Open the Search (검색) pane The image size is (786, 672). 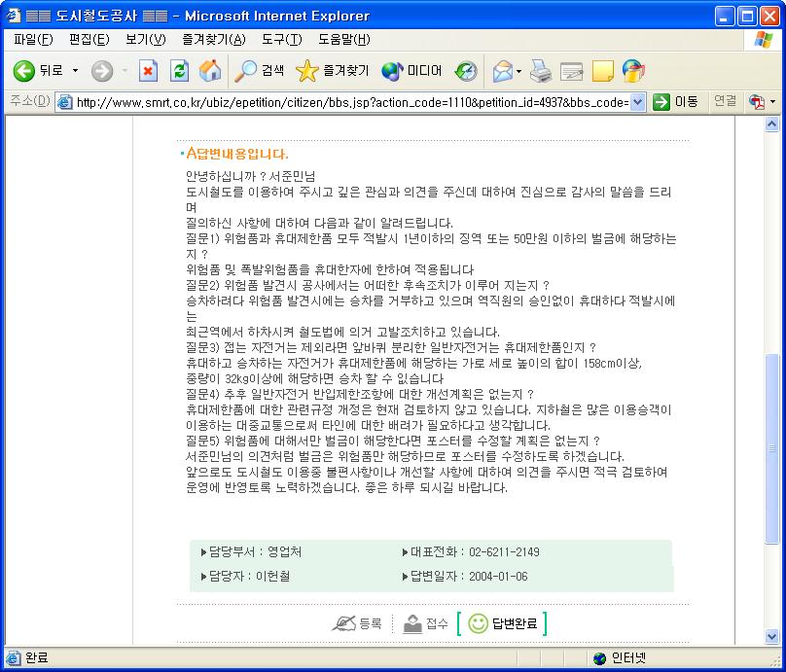coord(260,71)
